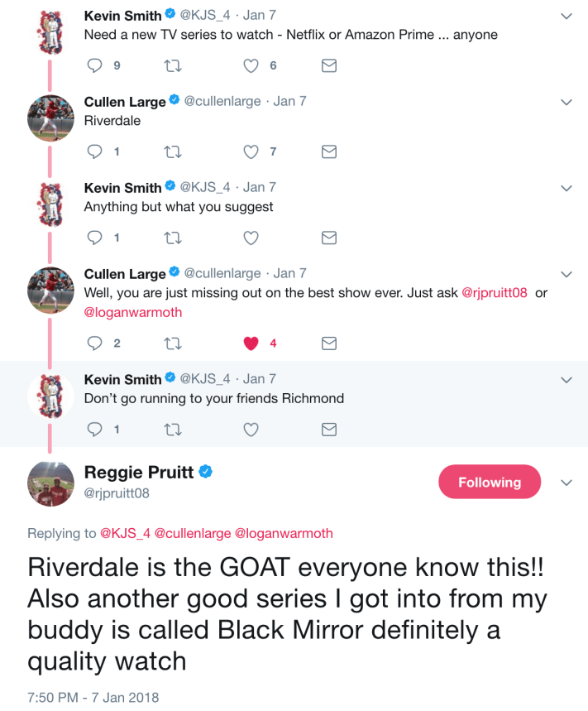Unfollow Reggie via the Following button
588x711 pixels.
490,481
